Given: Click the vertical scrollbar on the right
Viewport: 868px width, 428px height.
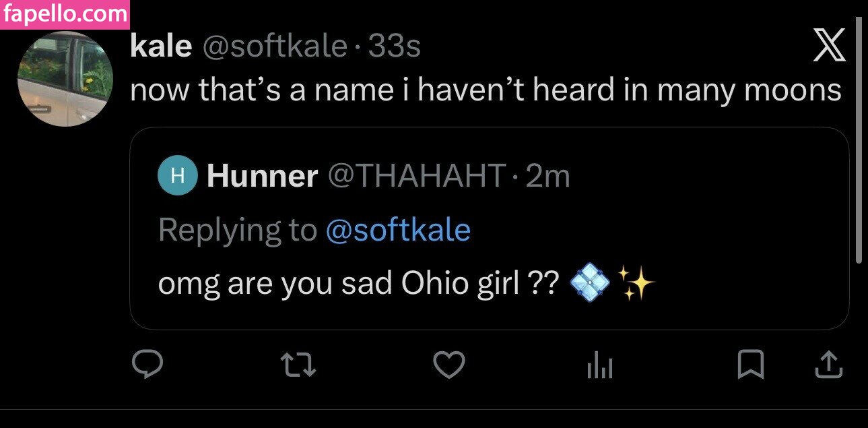Looking at the screenshot, I should [x=859, y=142].
